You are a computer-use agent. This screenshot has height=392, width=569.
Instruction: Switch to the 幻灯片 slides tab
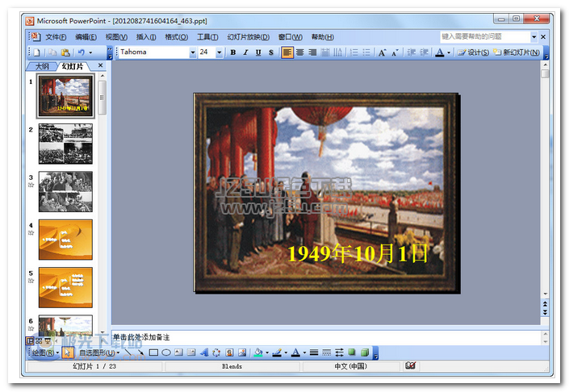(73, 66)
